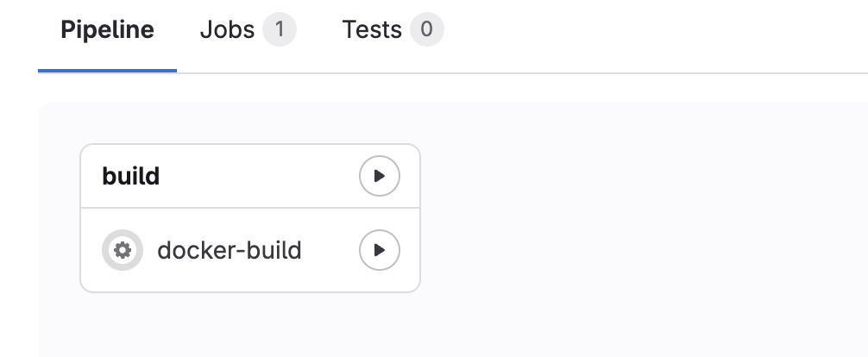Open the docker-build job details
The image size is (868, 357).
[230, 250]
